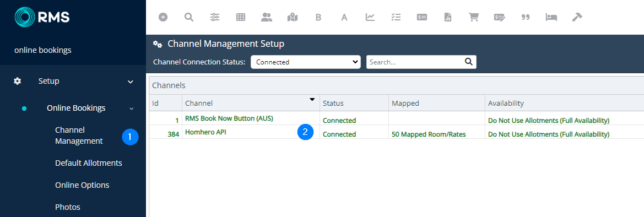Click the Setup gear icon
The height and width of the screenshot is (217, 644).
pos(17,81)
